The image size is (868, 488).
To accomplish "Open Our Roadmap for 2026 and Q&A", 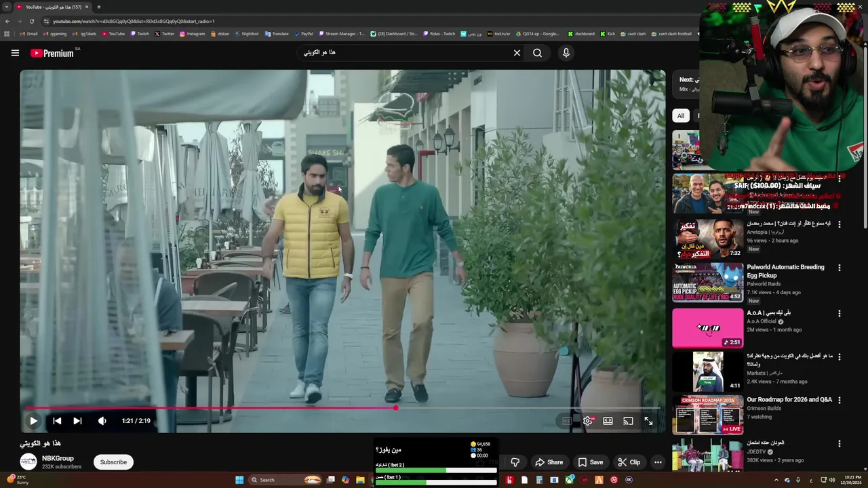I will [x=789, y=400].
